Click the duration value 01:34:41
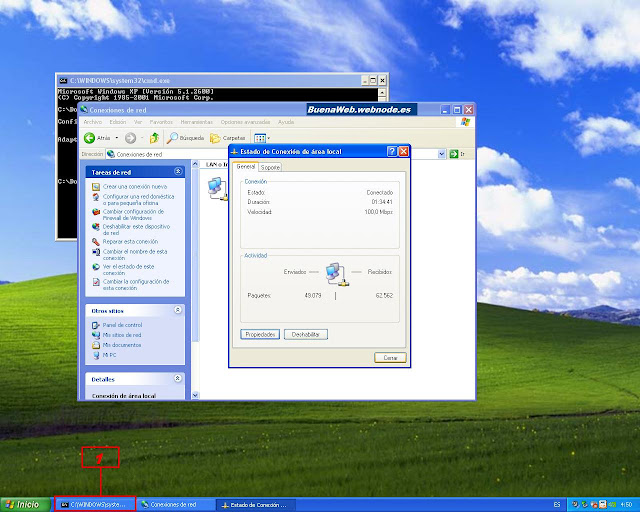Screen dimensions: 640x512 [382, 202]
